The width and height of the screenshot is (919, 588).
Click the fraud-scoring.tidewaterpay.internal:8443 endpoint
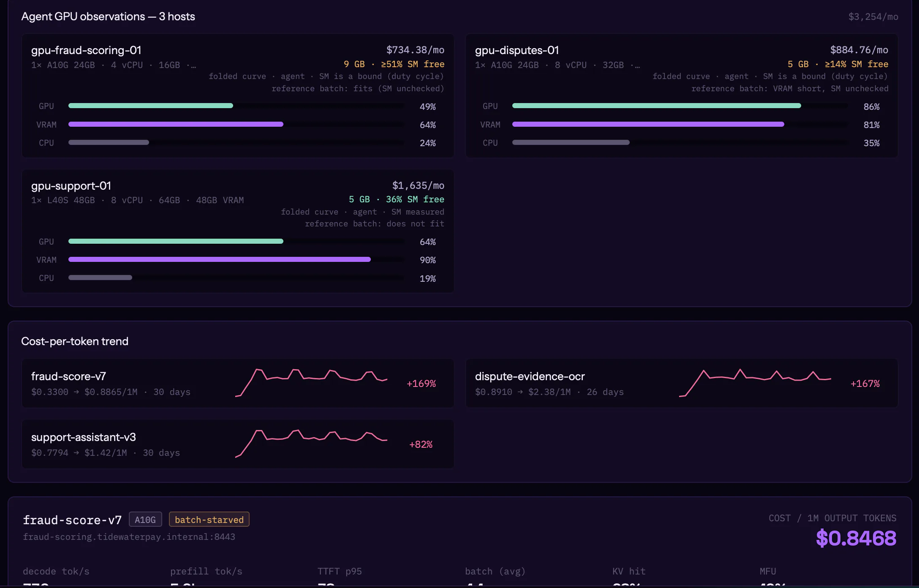point(129,537)
